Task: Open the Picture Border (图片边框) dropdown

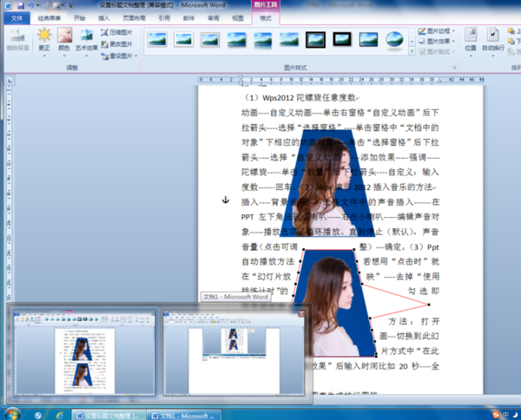Action: pyautogui.click(x=436, y=30)
